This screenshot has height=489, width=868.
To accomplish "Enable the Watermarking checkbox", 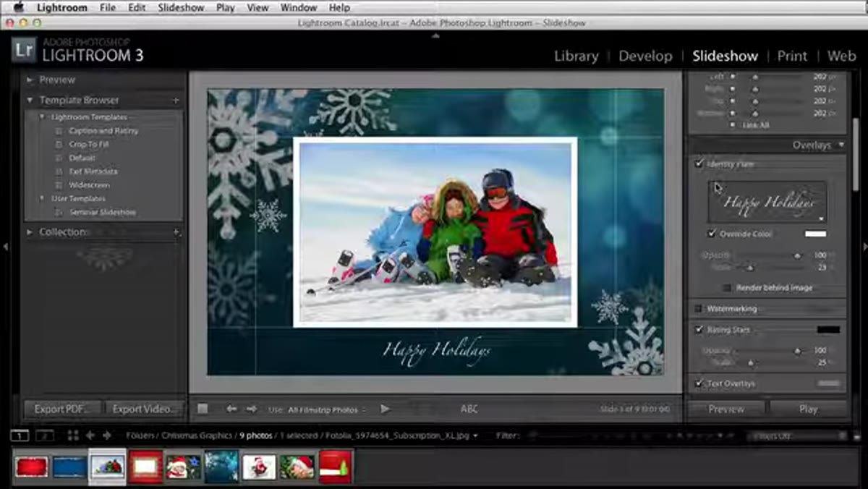I will point(699,309).
